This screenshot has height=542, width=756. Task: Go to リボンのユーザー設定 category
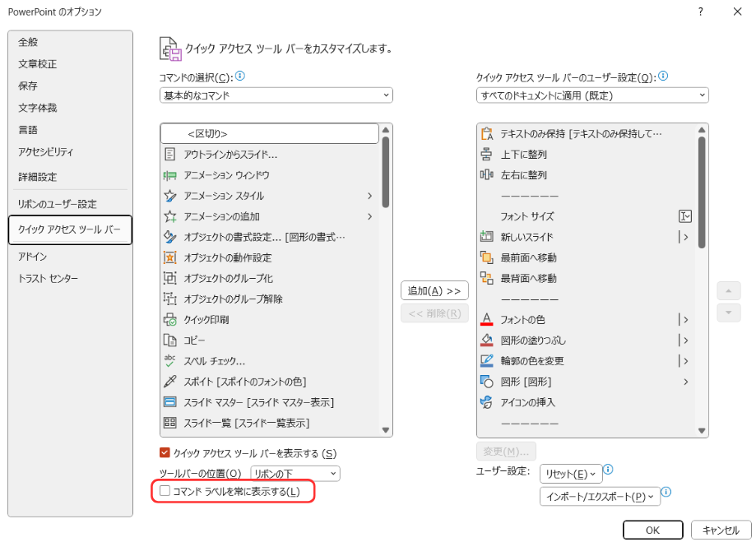click(x=57, y=204)
